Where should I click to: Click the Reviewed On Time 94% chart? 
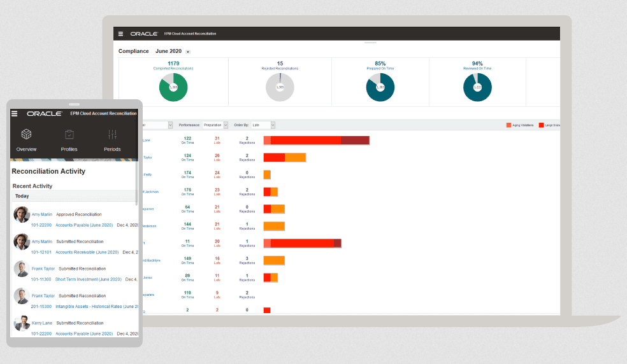[477, 87]
